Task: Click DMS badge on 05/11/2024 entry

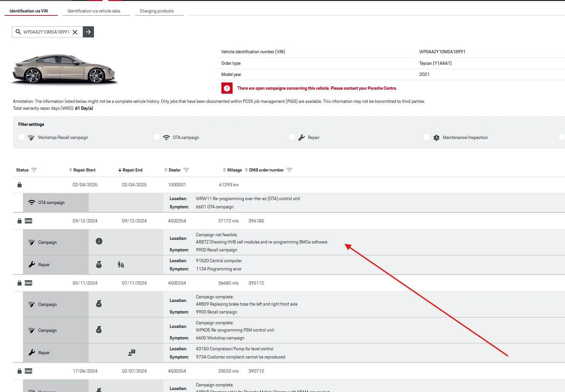Action: click(x=29, y=283)
